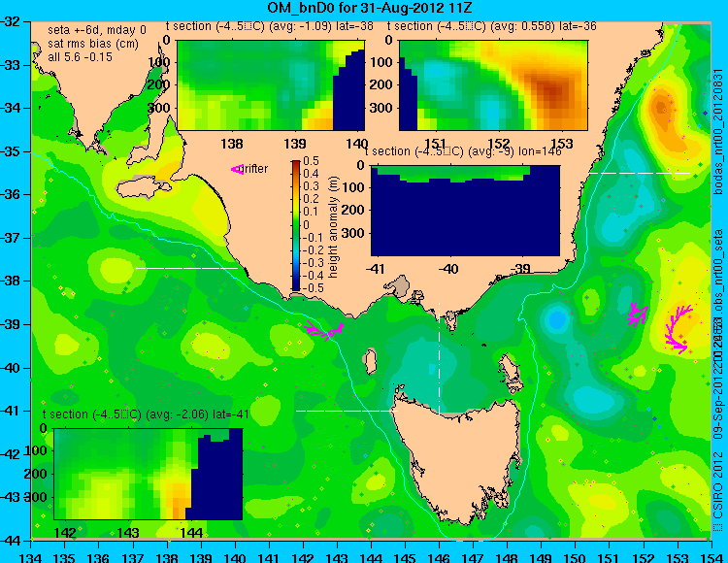This screenshot has height=563, width=728.
Task: Click the magenta drifter legend triangle
Action: pos(237,170)
